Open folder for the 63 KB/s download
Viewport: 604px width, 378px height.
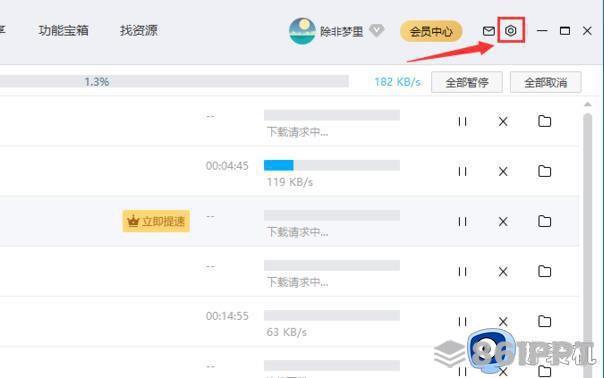[544, 321]
